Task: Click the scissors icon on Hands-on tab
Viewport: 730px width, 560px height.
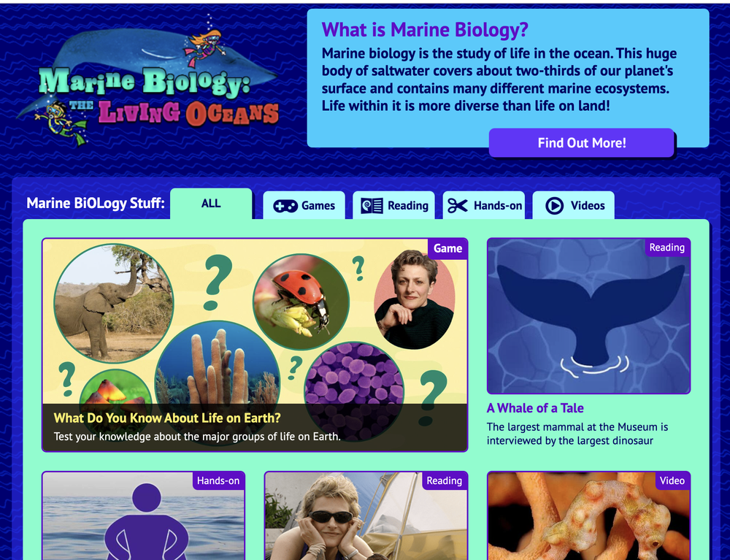Action: pyautogui.click(x=457, y=205)
